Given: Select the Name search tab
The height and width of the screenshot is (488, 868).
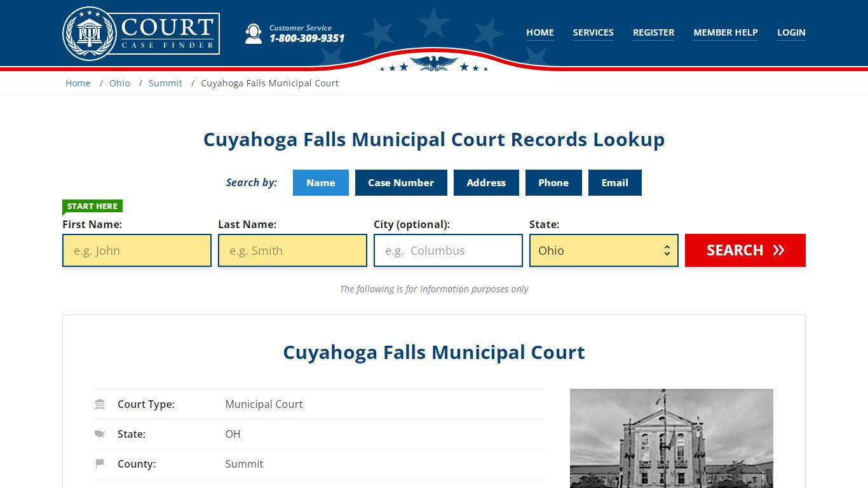Looking at the screenshot, I should click(320, 182).
